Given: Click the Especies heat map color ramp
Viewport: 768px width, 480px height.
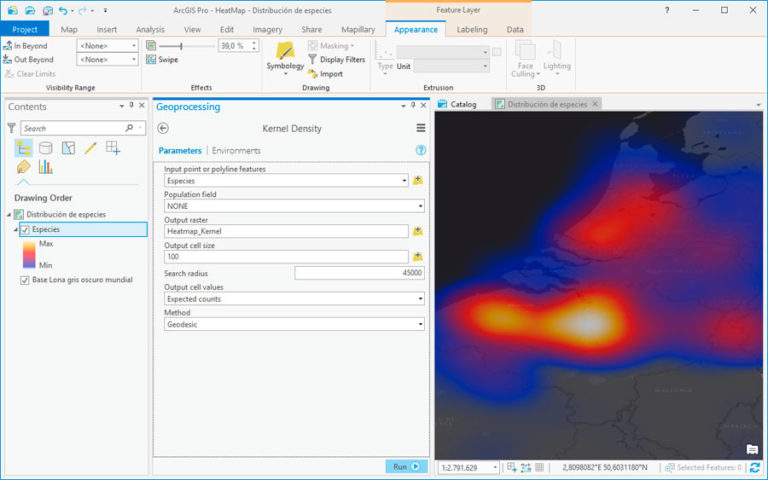Looking at the screenshot, I should [x=29, y=254].
